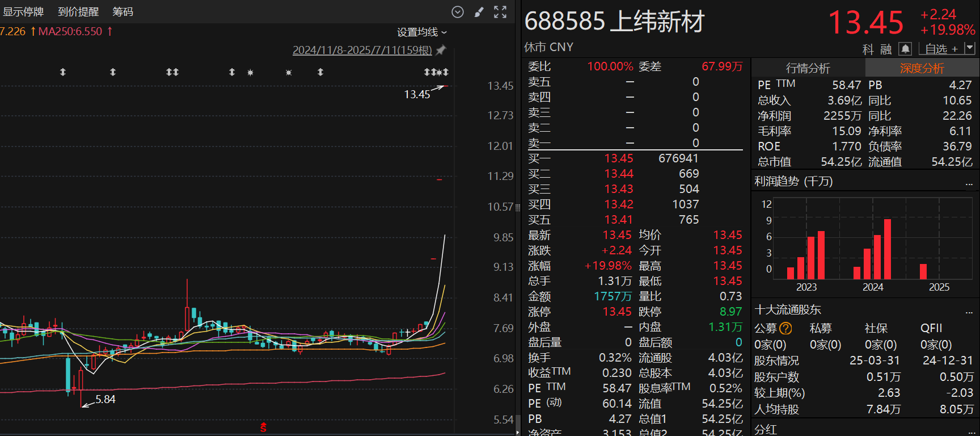
Task: Click the fullscreen expand chart icon
Action: (x=500, y=12)
